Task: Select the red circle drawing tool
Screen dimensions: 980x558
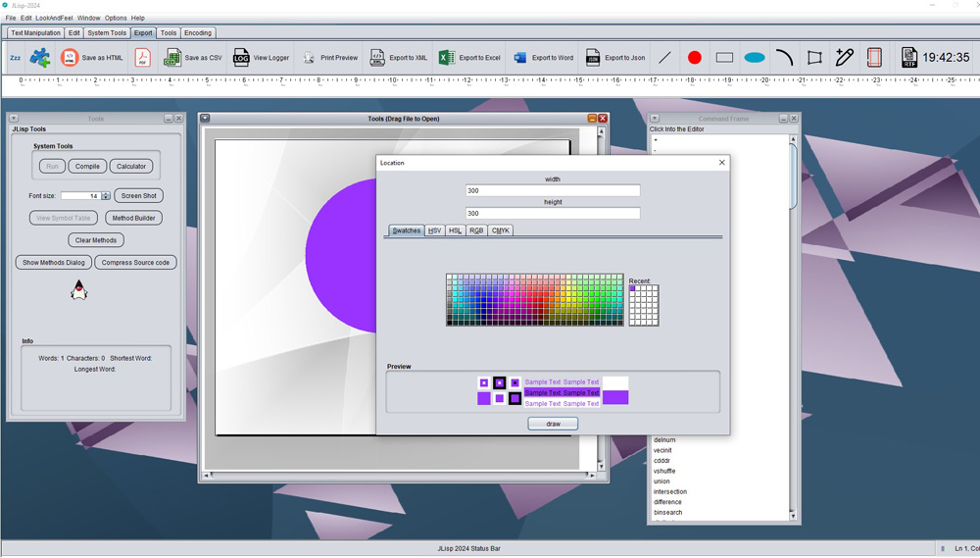Action: click(x=695, y=58)
